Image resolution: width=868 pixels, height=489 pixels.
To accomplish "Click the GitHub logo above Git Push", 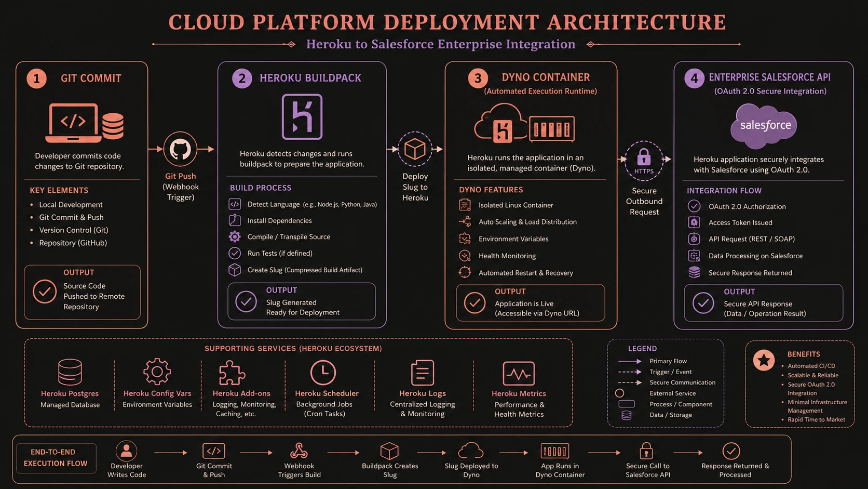I will coord(180,150).
